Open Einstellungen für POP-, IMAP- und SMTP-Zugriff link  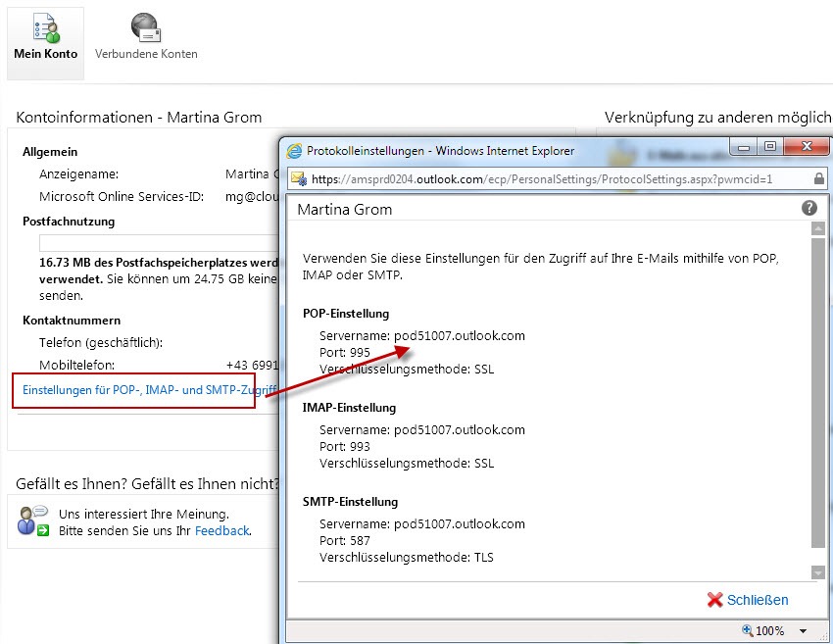149,390
